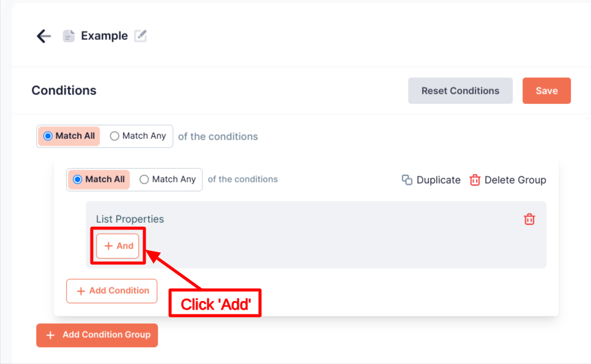Click the back arrow beside Example
This screenshot has height=364, width=591.
tap(43, 36)
